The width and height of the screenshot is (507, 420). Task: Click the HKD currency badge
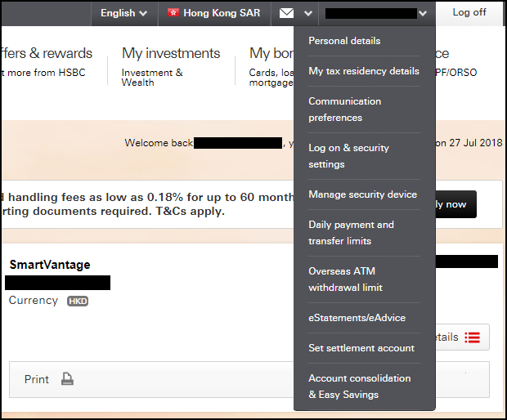(x=77, y=301)
